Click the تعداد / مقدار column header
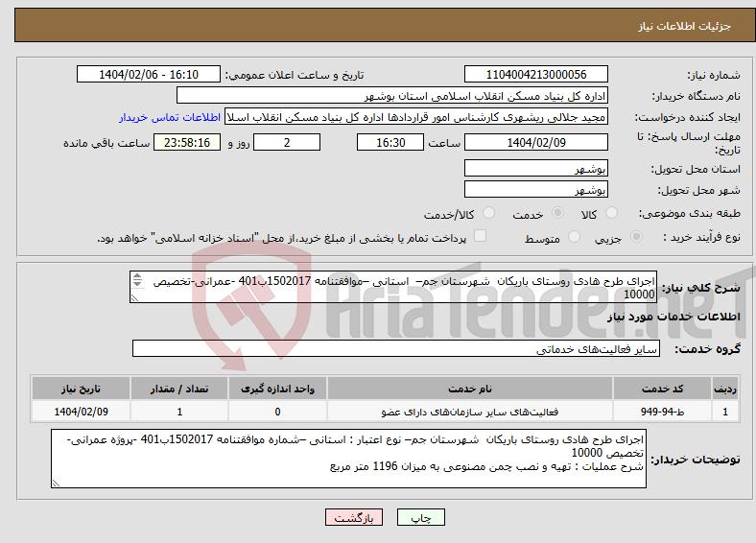Screen dimensions: 756x543 click(179, 389)
